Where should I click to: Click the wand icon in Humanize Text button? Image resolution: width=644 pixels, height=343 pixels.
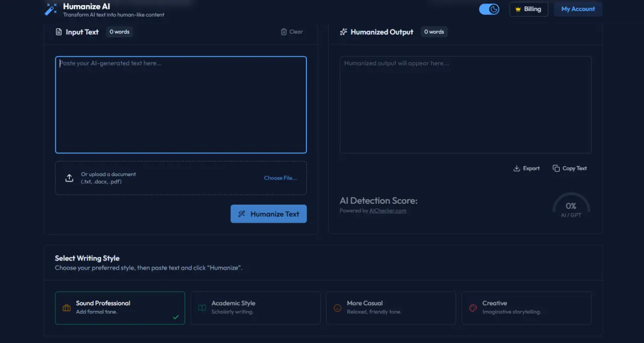coord(242,214)
